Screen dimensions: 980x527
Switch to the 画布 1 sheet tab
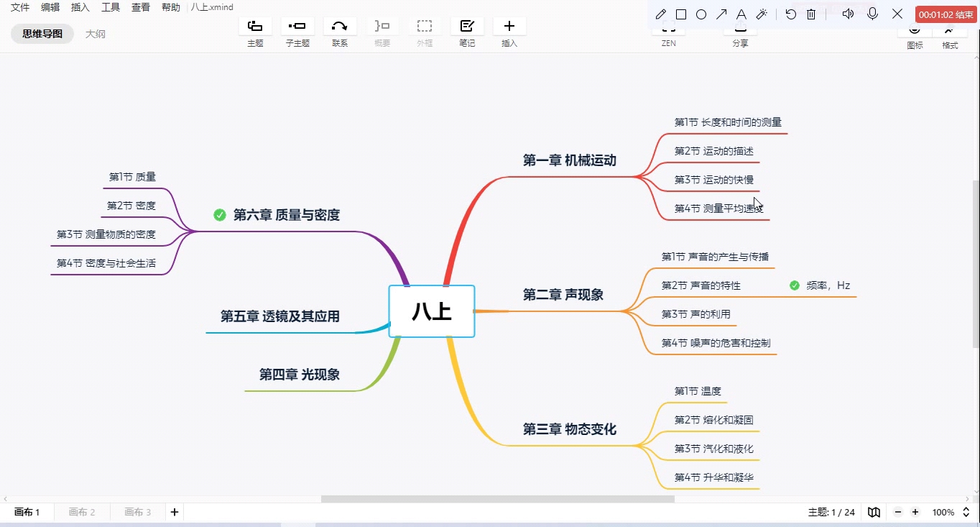tap(27, 513)
